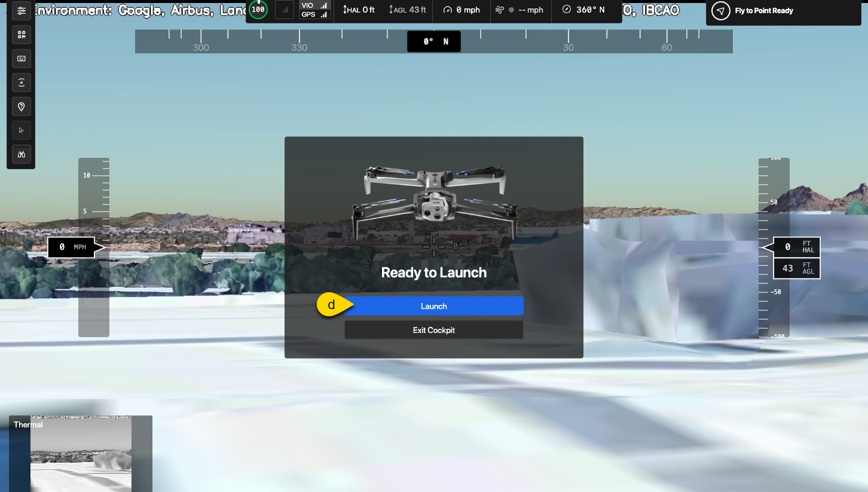Click the binoculars icon
The width and height of the screenshot is (868, 492).
click(x=22, y=154)
